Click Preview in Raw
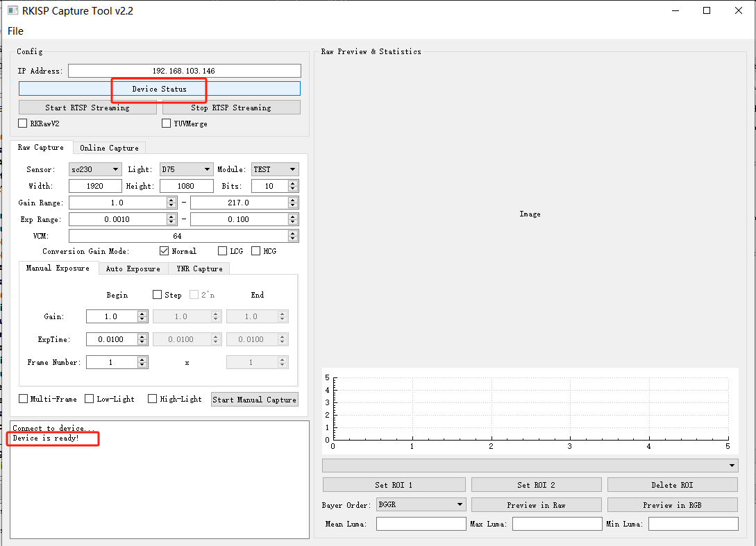 (536, 505)
